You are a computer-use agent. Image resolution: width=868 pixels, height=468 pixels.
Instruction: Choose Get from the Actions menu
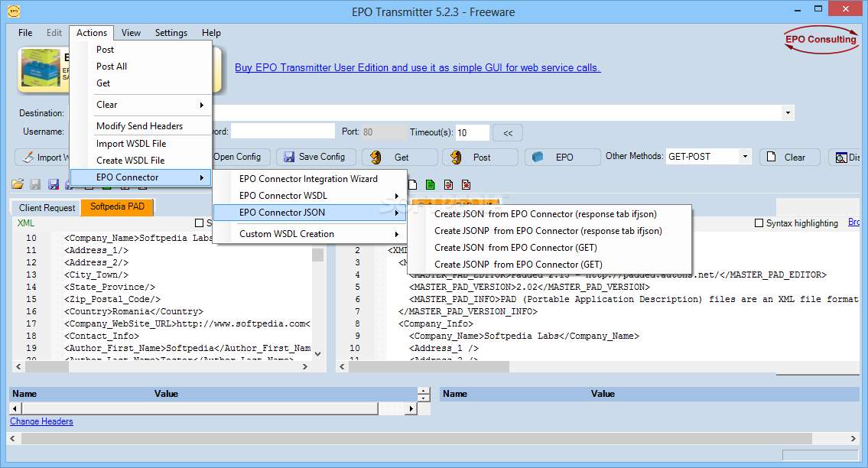141,83
